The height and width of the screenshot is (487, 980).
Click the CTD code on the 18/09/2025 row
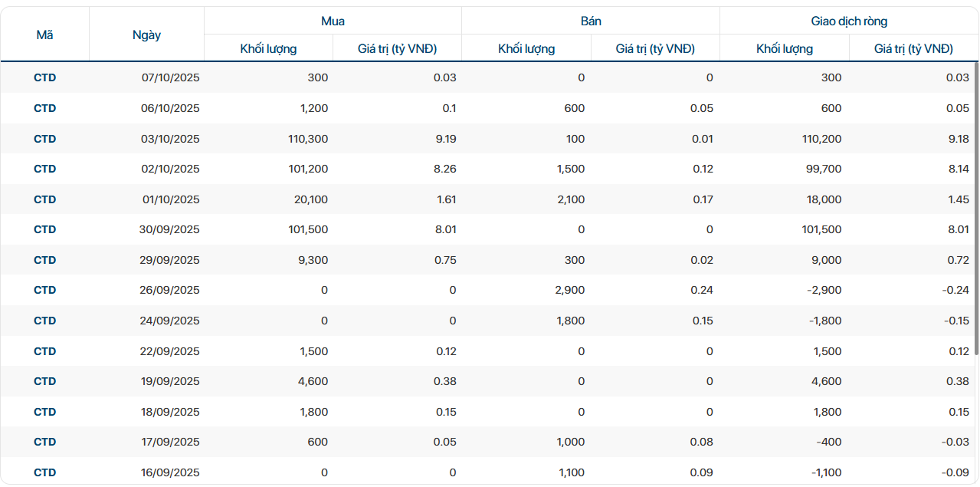click(x=45, y=412)
